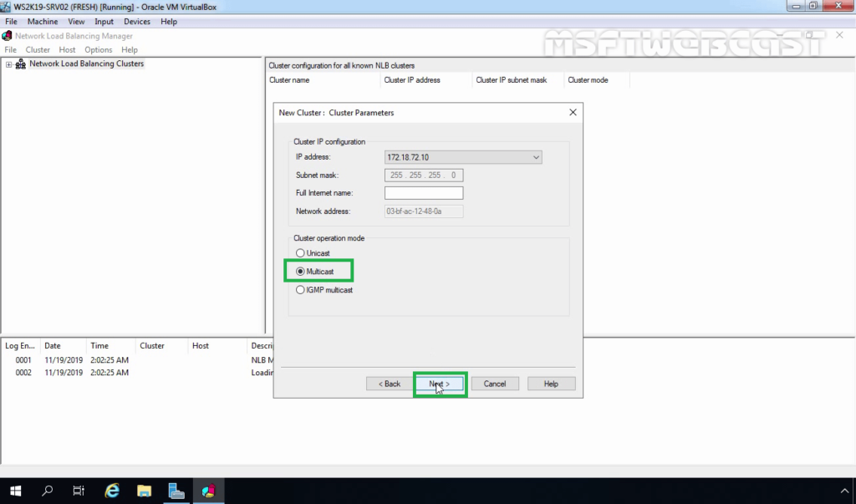Viewport: 856px width, 504px height.
Task: Click the Date column header in log
Action: (x=64, y=346)
